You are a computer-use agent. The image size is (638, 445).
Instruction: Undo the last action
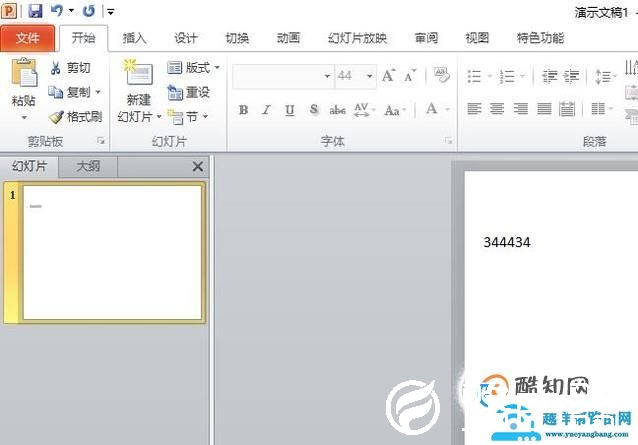pyautogui.click(x=57, y=11)
